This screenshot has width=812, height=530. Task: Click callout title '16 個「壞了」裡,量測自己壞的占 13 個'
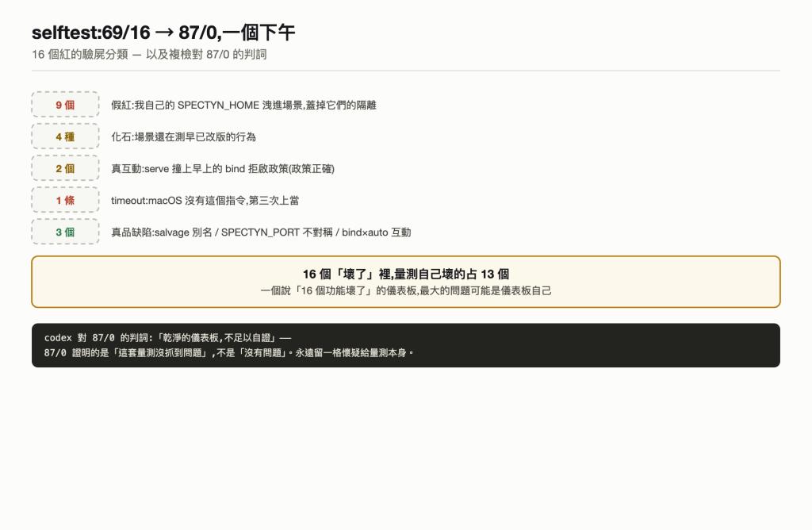coord(406,274)
